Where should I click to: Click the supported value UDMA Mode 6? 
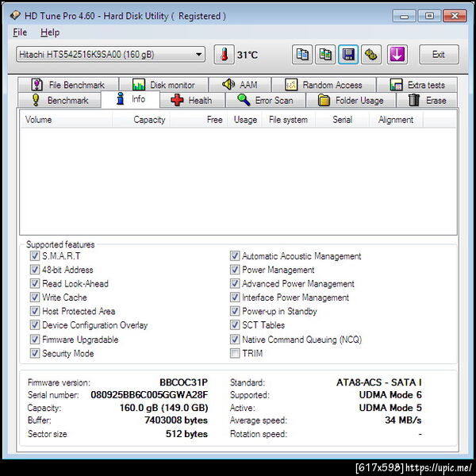tap(390, 395)
